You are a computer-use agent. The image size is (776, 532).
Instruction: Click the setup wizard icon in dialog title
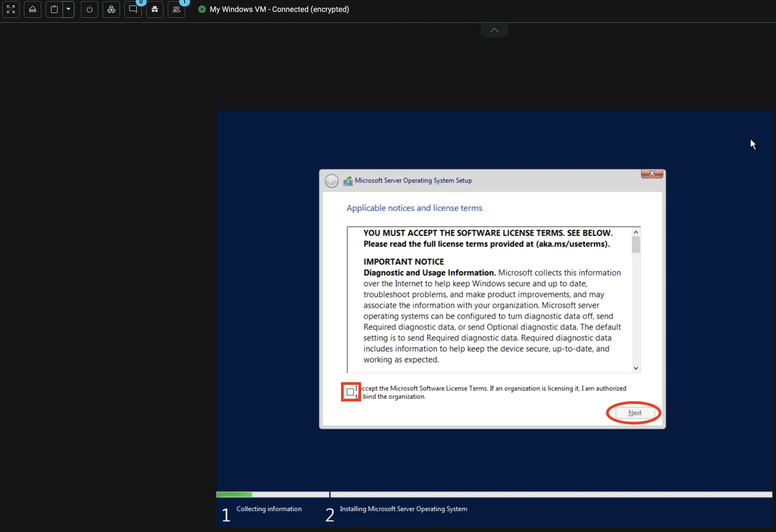pos(348,181)
